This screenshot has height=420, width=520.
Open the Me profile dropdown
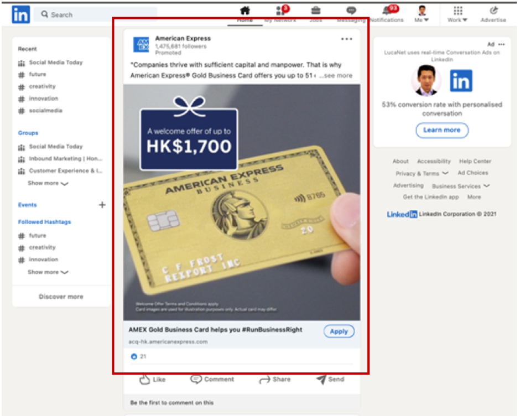click(x=422, y=14)
